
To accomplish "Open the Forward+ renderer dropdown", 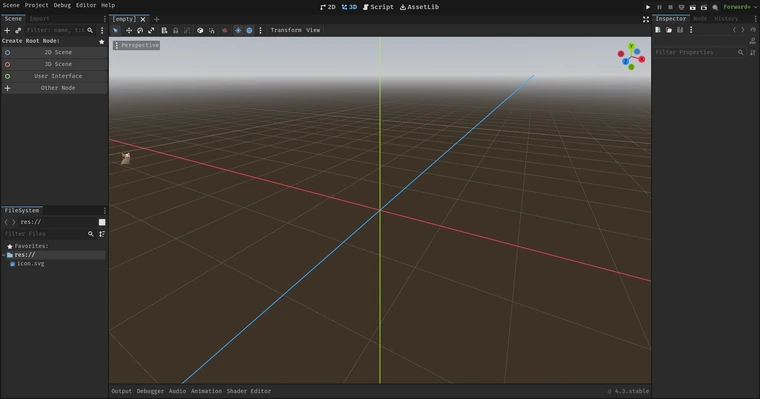I will (x=740, y=7).
